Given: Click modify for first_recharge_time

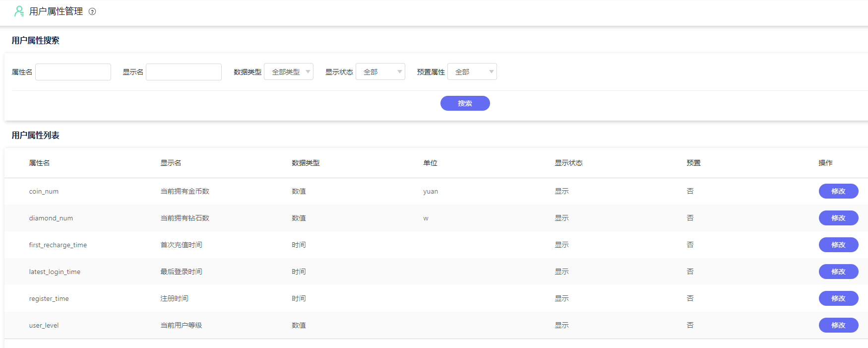Looking at the screenshot, I should click(x=838, y=245).
